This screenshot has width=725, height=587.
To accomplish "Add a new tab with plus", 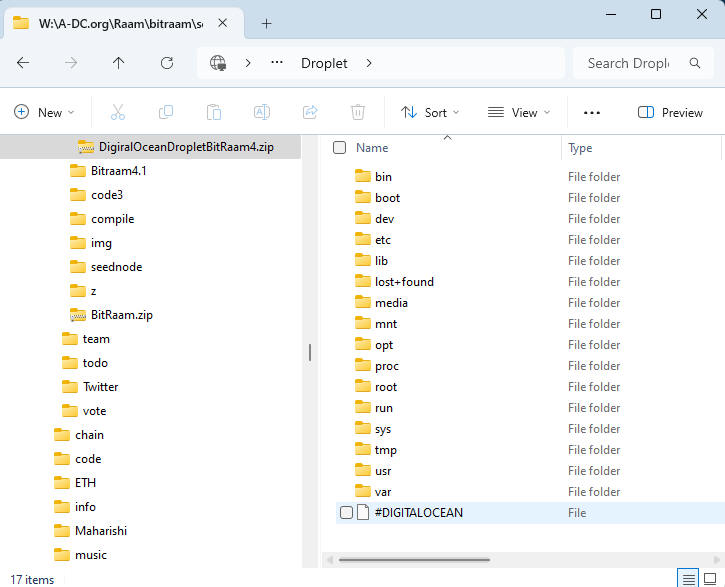I will tap(266, 24).
